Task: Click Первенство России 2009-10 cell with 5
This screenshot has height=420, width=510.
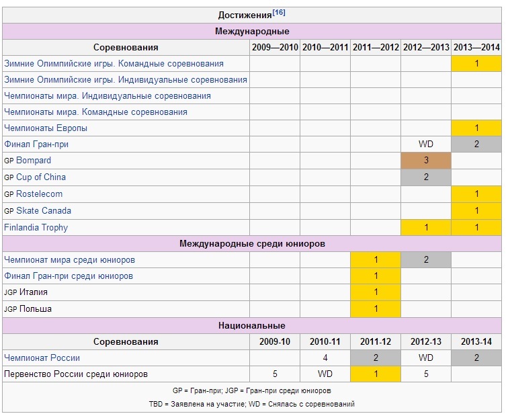Action: (275, 374)
